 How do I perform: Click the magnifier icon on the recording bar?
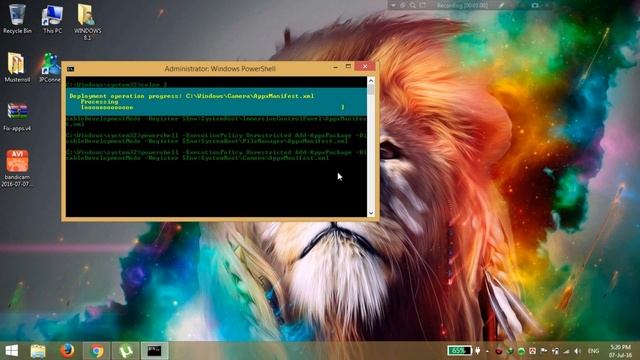pyautogui.click(x=413, y=5)
